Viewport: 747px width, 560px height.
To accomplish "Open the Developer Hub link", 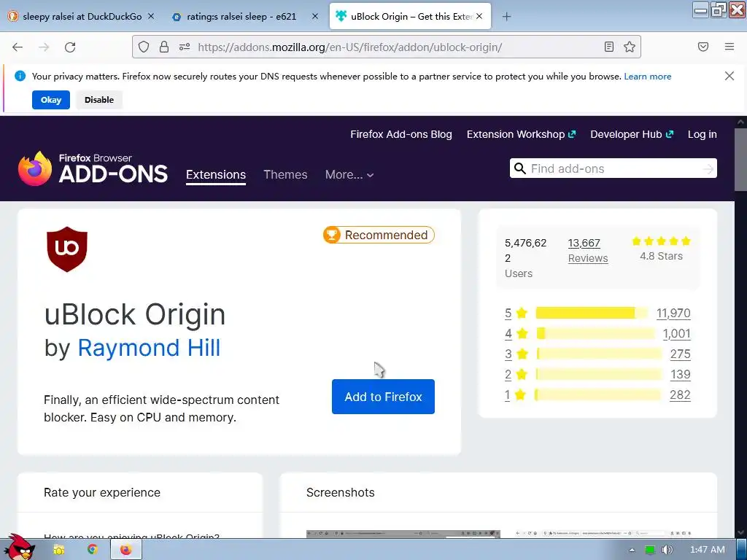I will [632, 134].
